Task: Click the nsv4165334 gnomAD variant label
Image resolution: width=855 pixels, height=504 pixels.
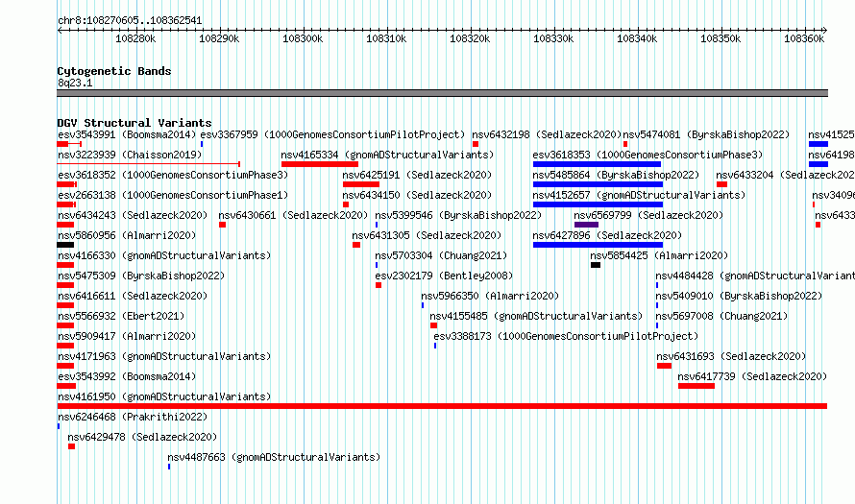Action: 387,155
